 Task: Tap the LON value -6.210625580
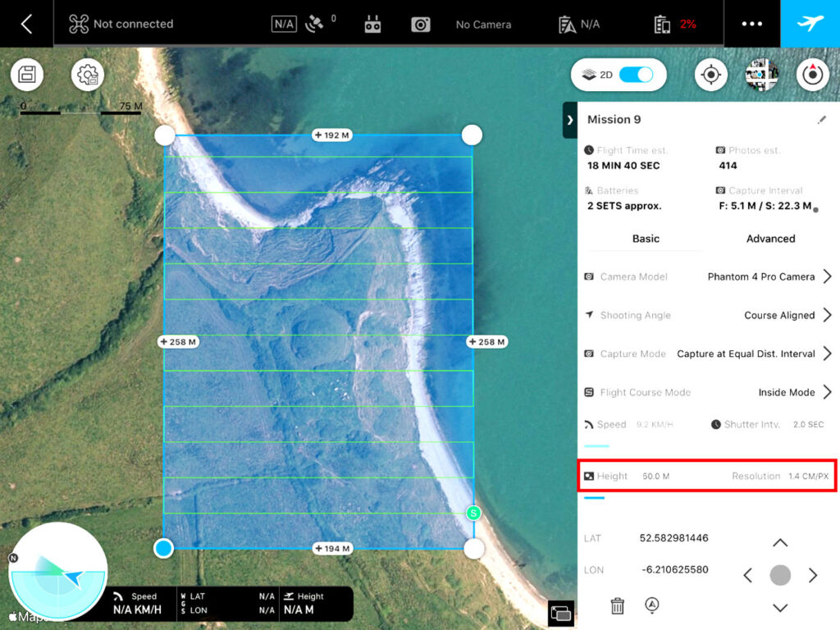pos(674,569)
